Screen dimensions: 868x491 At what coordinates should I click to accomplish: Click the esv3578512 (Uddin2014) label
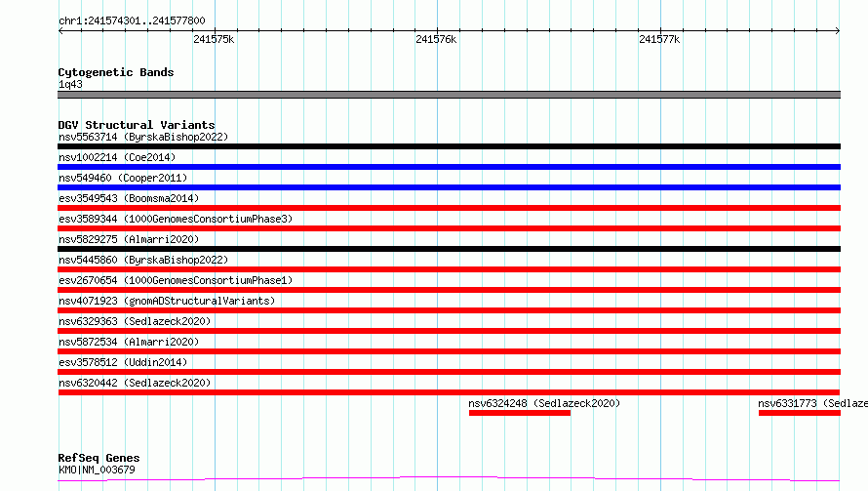point(123,362)
